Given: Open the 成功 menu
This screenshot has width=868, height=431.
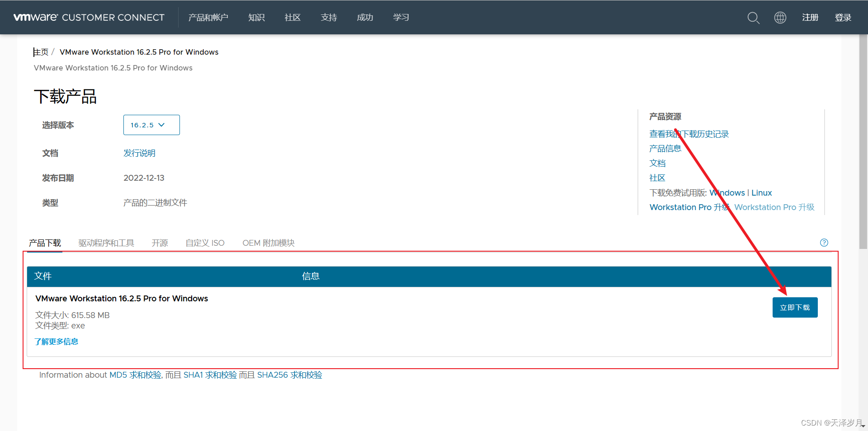Looking at the screenshot, I should tap(365, 17).
